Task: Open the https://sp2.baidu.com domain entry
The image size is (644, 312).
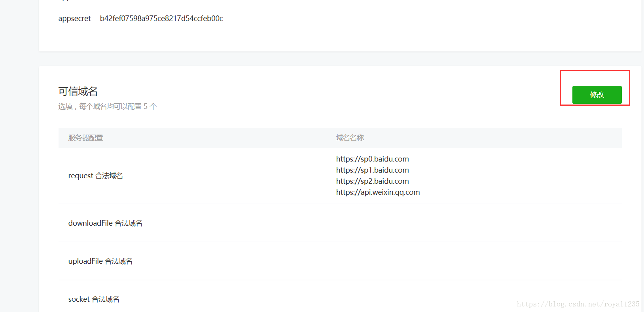Action: (x=373, y=181)
